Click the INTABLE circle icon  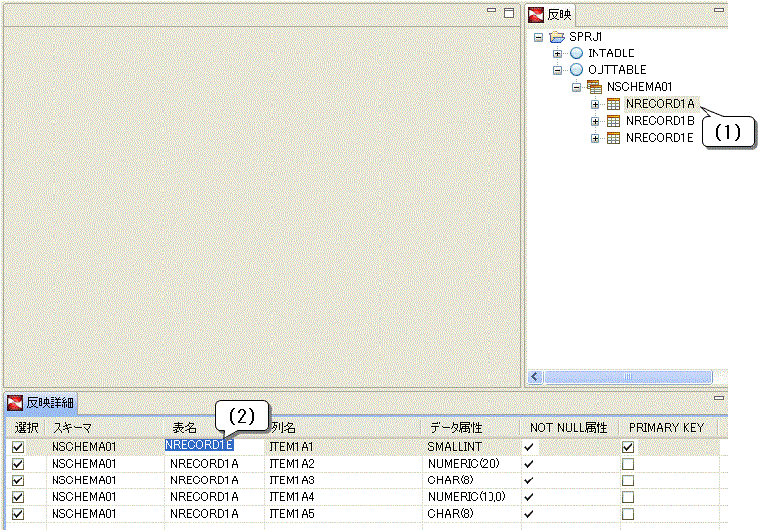pyautogui.click(x=576, y=53)
